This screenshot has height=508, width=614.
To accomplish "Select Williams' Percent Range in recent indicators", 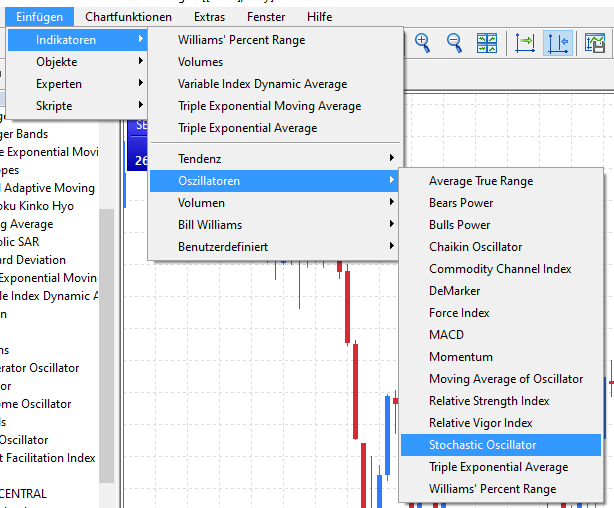I will (275, 40).
